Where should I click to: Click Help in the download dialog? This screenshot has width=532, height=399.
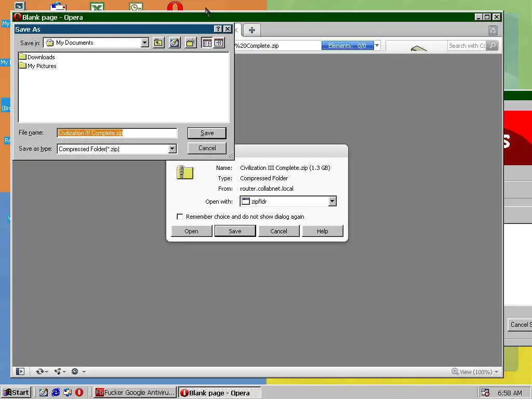[x=322, y=231]
